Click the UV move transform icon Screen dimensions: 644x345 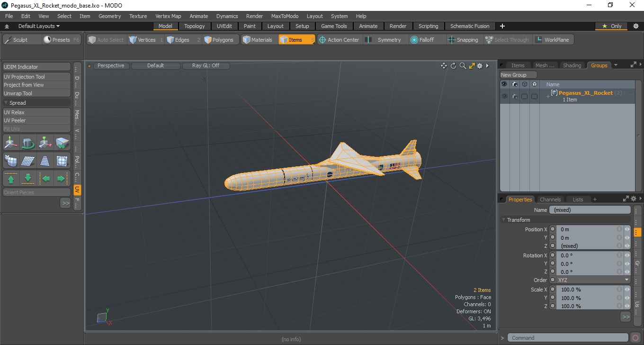11,142
